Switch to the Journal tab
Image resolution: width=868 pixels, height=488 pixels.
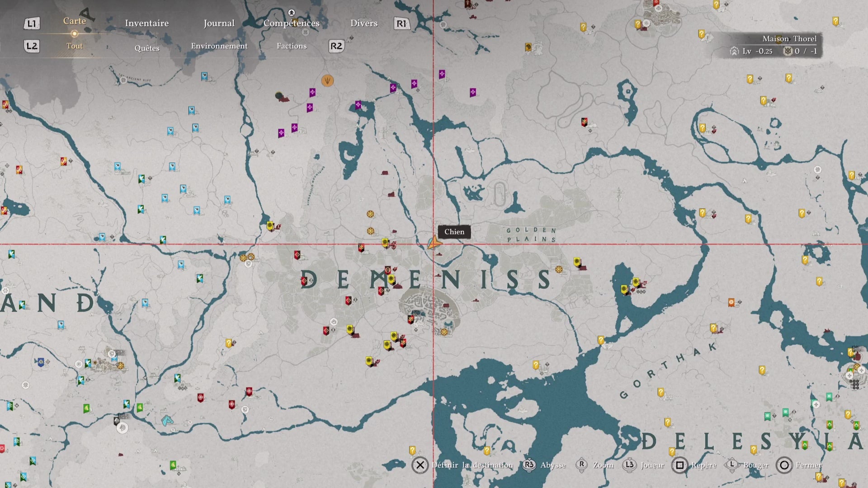(219, 23)
